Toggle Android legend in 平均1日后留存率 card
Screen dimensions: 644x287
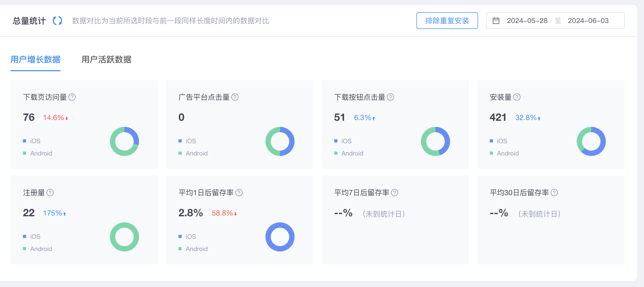click(x=193, y=249)
